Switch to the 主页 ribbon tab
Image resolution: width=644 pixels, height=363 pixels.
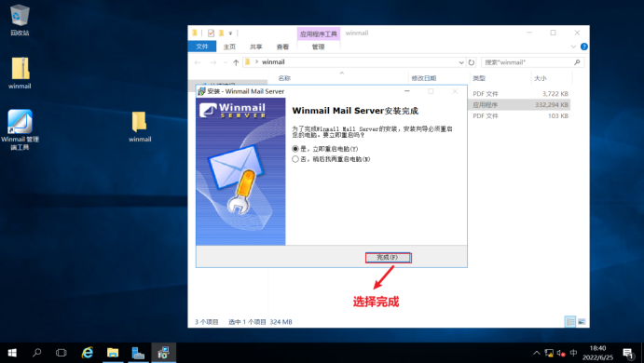229,47
